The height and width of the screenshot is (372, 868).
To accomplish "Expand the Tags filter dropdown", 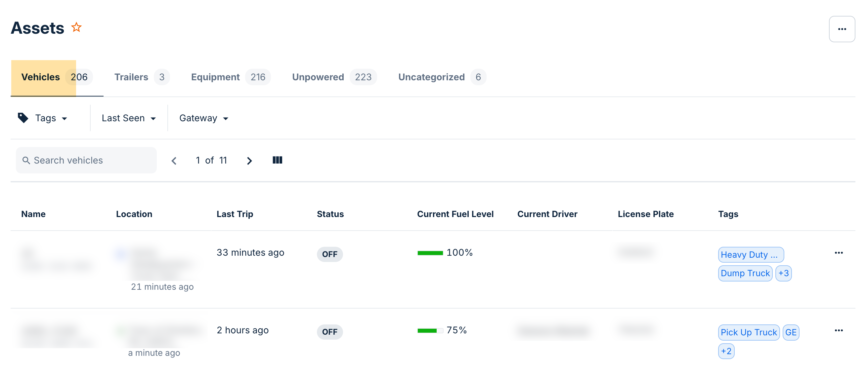I will pos(43,118).
